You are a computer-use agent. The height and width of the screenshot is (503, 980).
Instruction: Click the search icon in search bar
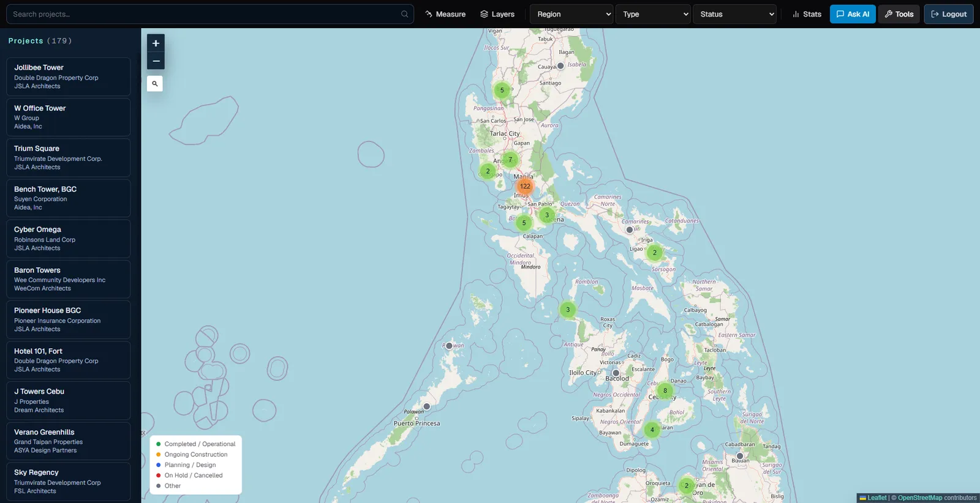[x=404, y=14]
